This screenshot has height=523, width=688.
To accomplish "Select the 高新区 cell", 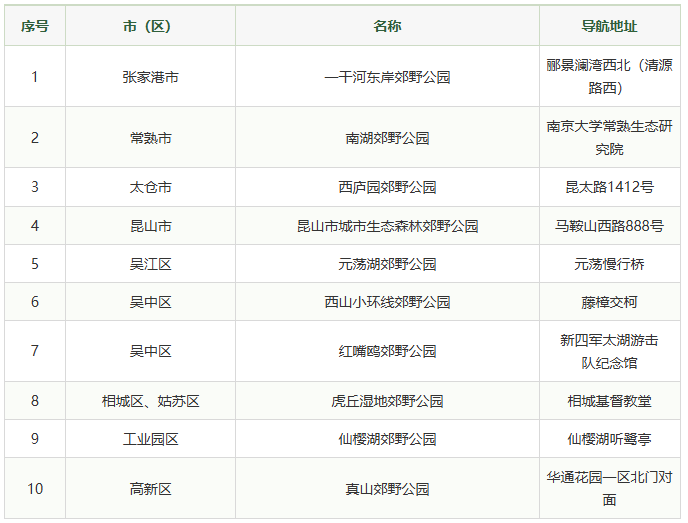I will pos(150,488).
